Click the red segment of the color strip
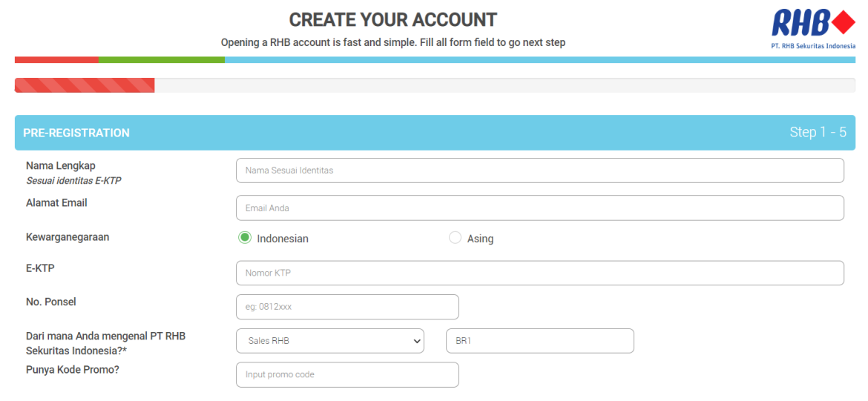This screenshot has height=401, width=868. (x=56, y=60)
